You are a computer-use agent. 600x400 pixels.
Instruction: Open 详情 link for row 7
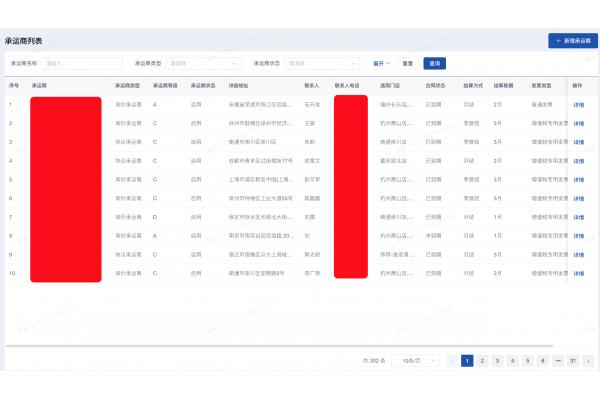(578, 217)
